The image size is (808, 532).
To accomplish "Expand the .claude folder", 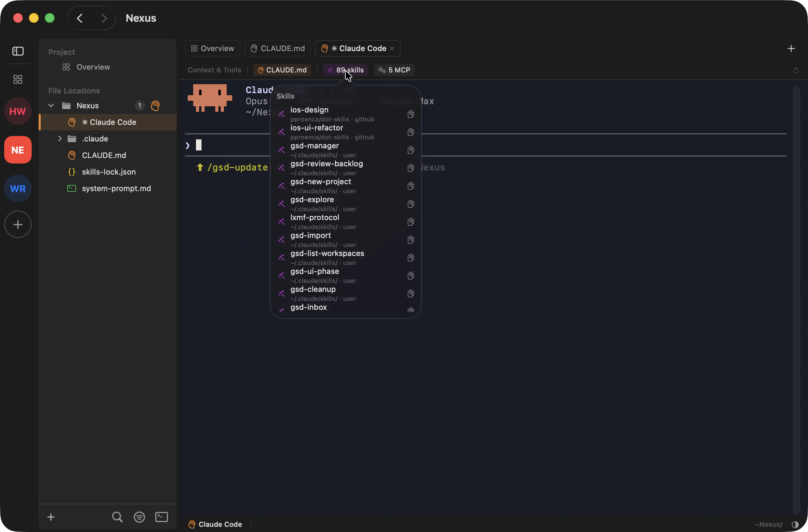I will 60,139.
